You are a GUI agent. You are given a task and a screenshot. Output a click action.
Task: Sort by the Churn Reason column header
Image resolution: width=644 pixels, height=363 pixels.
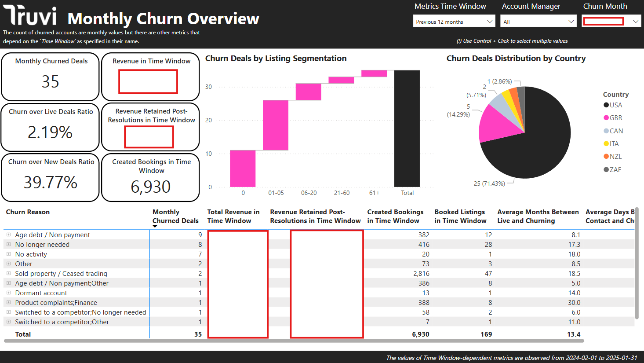point(28,212)
